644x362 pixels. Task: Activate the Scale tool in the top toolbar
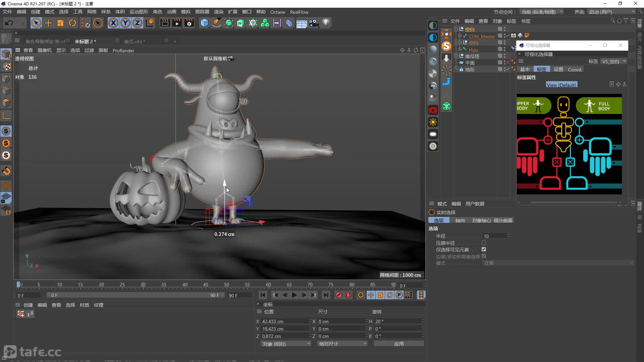coord(60,23)
